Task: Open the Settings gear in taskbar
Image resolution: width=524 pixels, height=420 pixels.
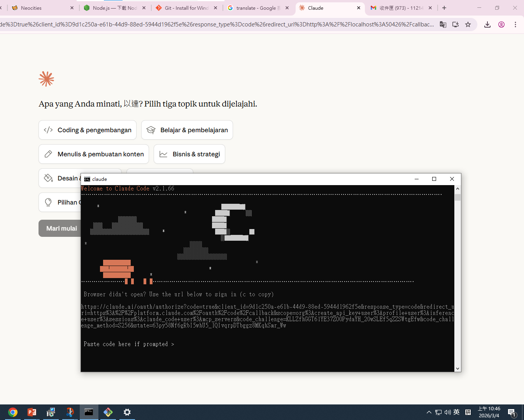Action: [x=127, y=412]
